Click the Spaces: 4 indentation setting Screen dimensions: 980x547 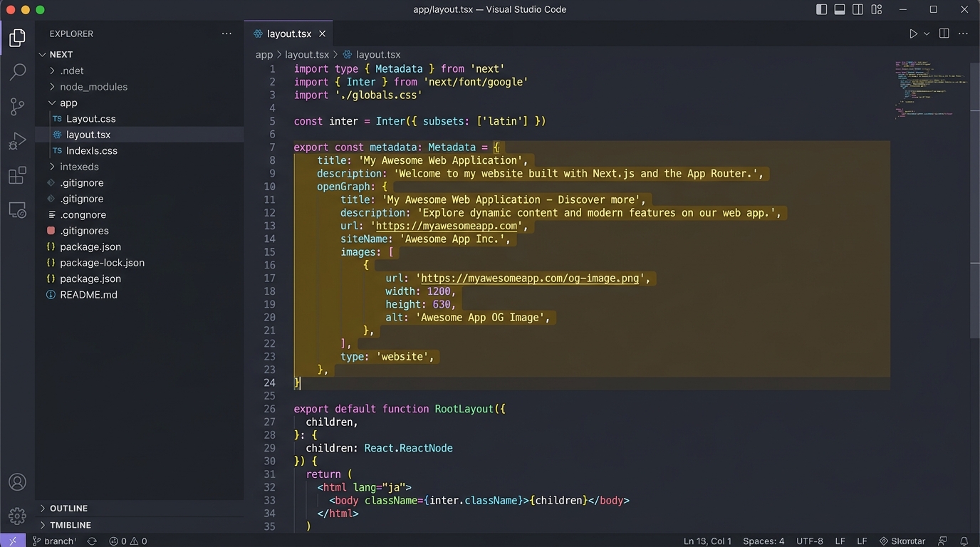click(763, 541)
